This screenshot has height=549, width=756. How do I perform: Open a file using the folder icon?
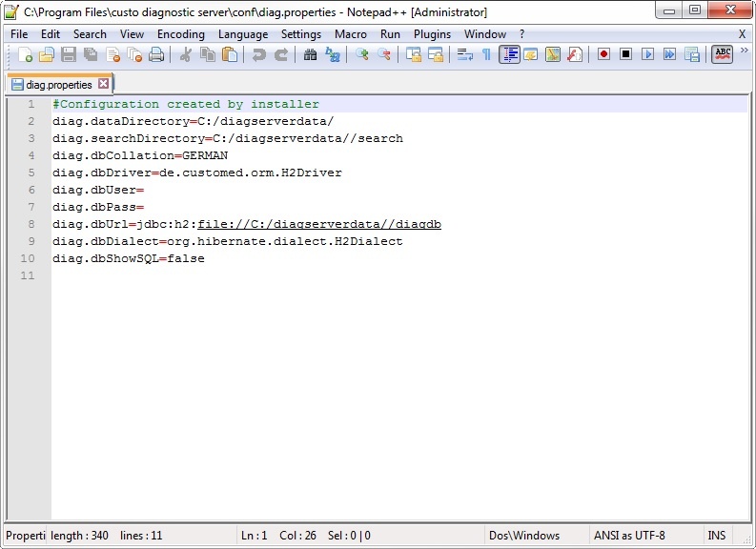coord(47,54)
